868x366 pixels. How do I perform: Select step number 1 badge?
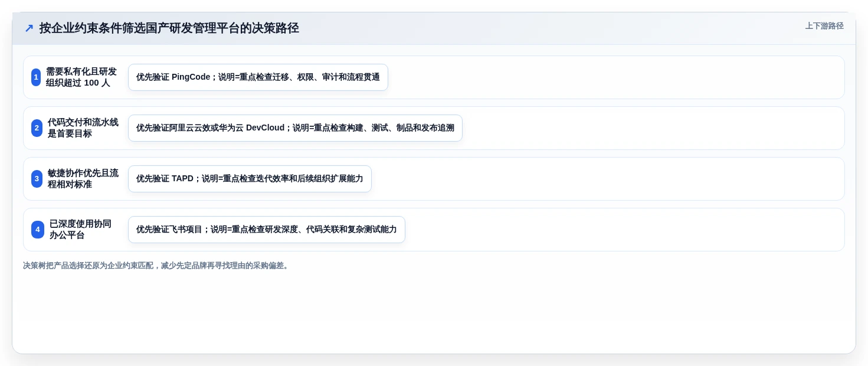coord(36,77)
